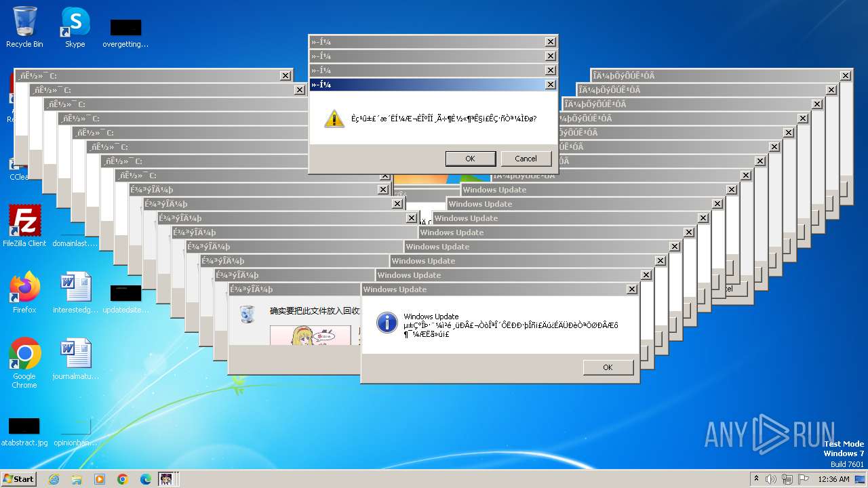Open the Start menu
This screenshot has width=868, height=488.
[x=19, y=479]
